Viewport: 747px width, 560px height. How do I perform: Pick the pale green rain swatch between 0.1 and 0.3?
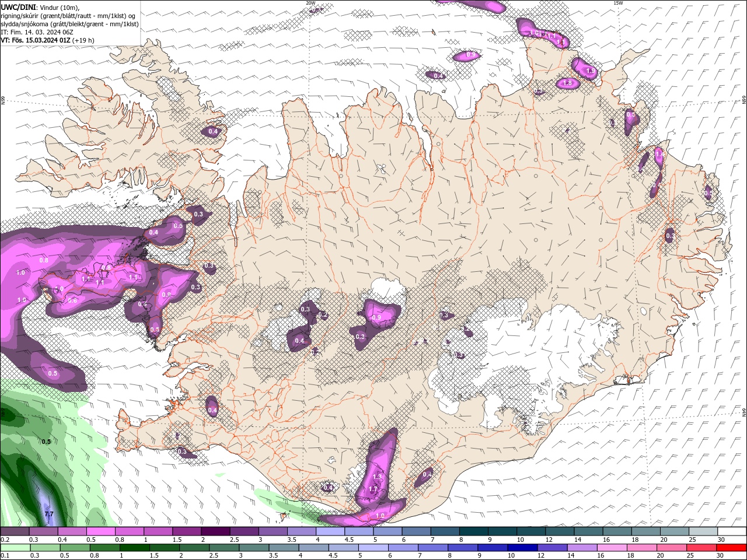pos(15,548)
